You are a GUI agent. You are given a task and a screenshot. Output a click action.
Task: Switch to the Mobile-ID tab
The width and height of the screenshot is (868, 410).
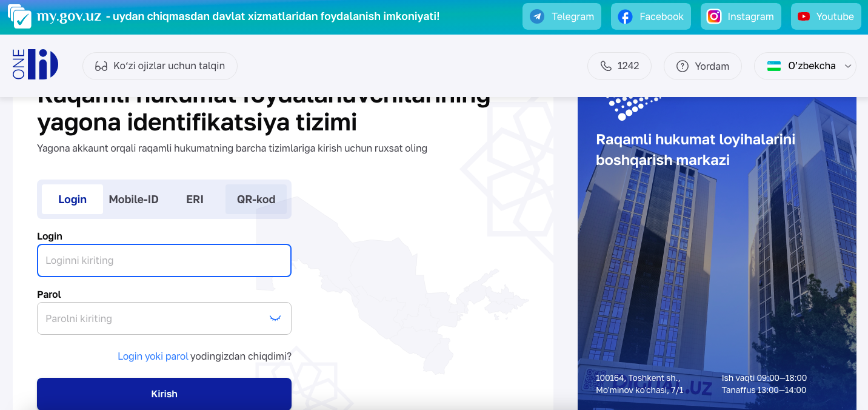point(133,200)
